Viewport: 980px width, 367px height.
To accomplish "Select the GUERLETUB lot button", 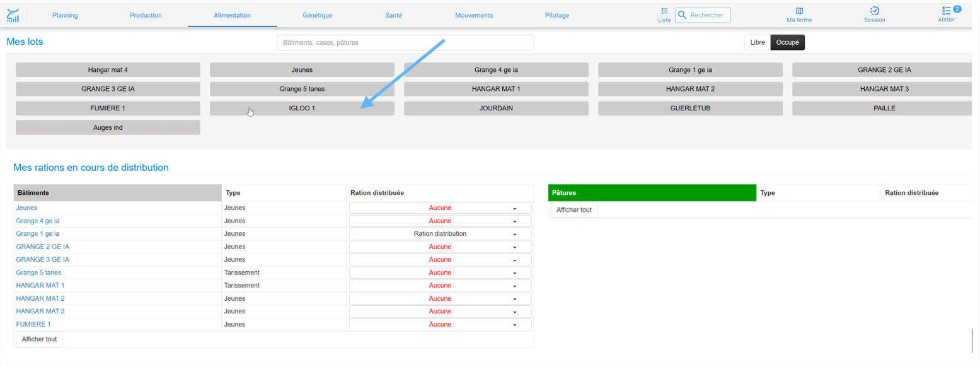I will 690,108.
